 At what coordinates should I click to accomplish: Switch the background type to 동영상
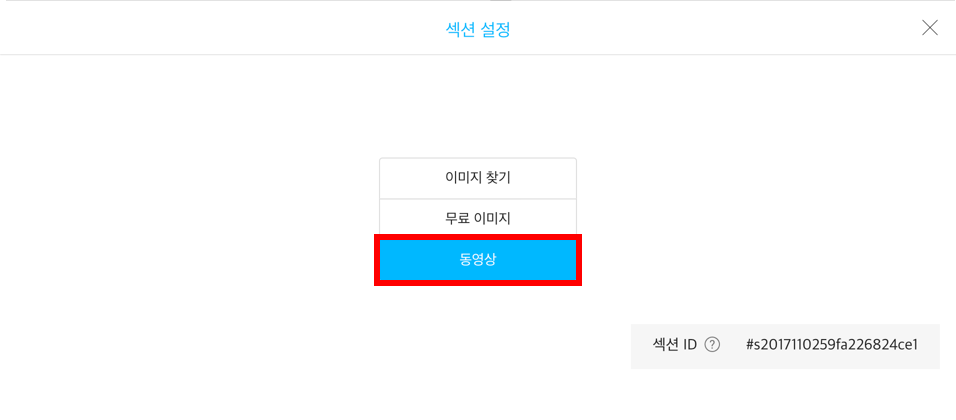(x=478, y=260)
